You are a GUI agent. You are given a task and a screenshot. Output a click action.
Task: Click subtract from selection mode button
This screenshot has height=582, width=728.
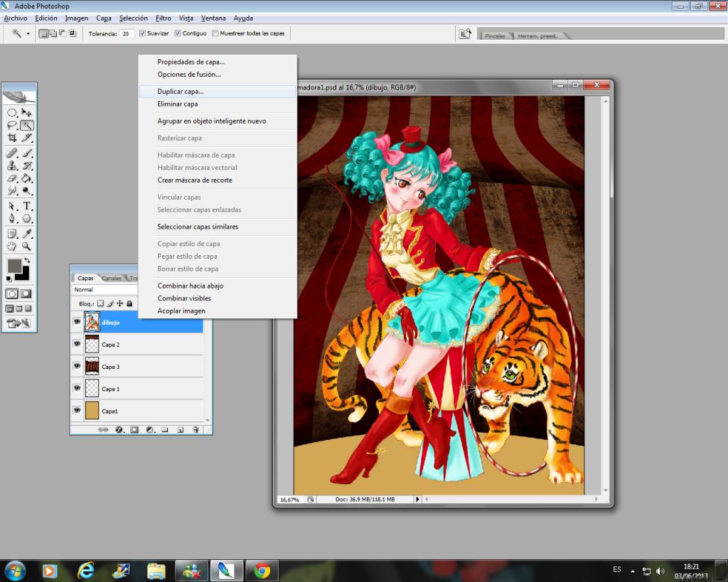coord(63,33)
